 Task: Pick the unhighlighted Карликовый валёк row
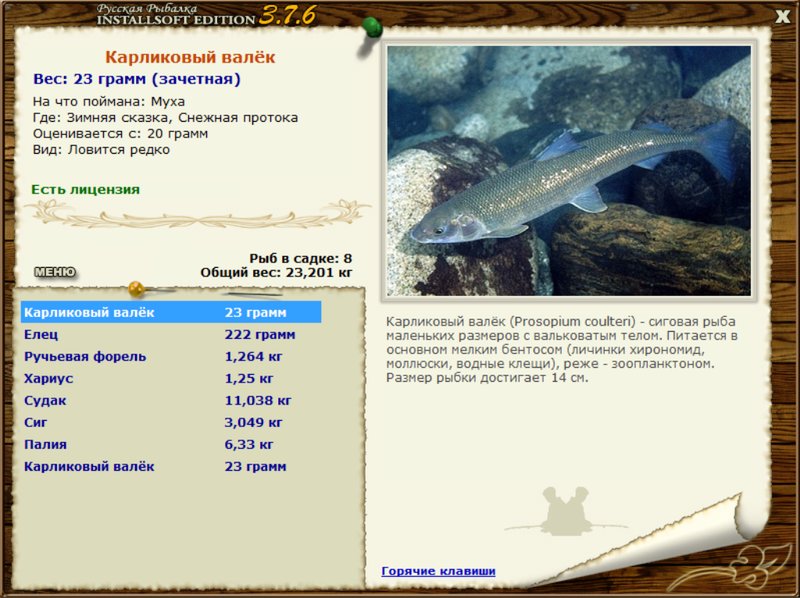pos(171,466)
